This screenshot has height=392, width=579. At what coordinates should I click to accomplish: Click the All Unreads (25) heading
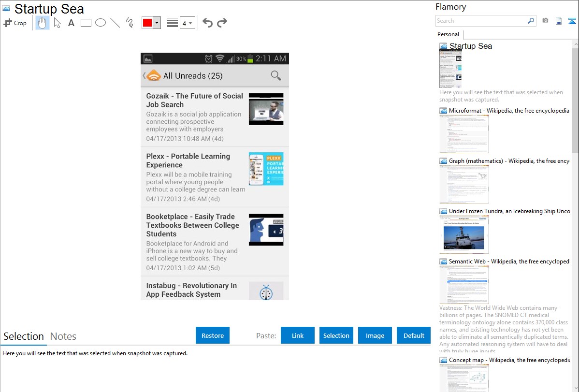193,76
